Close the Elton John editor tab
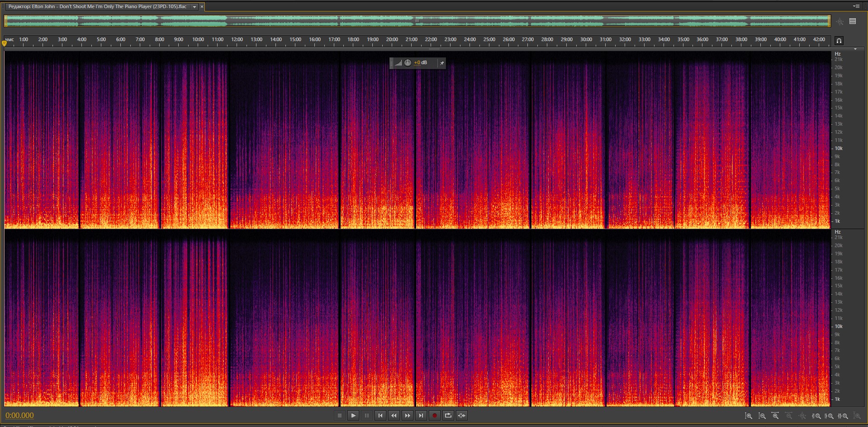This screenshot has height=427, width=868. click(202, 7)
